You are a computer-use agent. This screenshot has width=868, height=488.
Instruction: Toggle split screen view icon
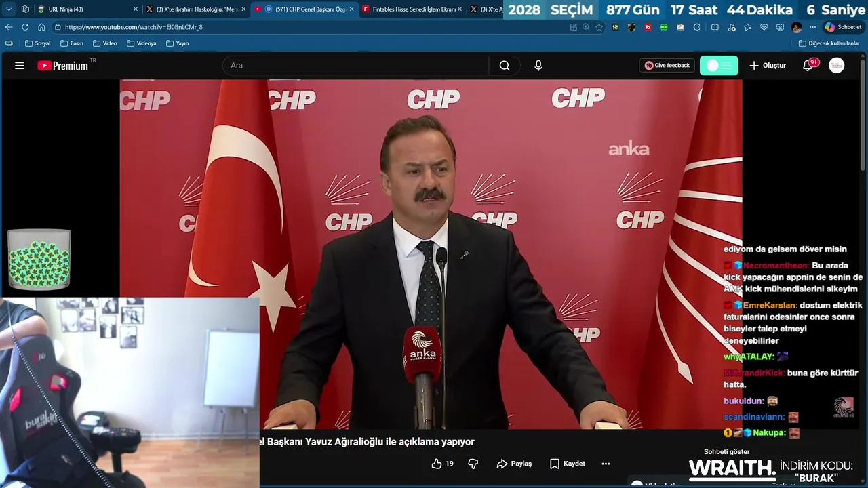[x=715, y=27]
